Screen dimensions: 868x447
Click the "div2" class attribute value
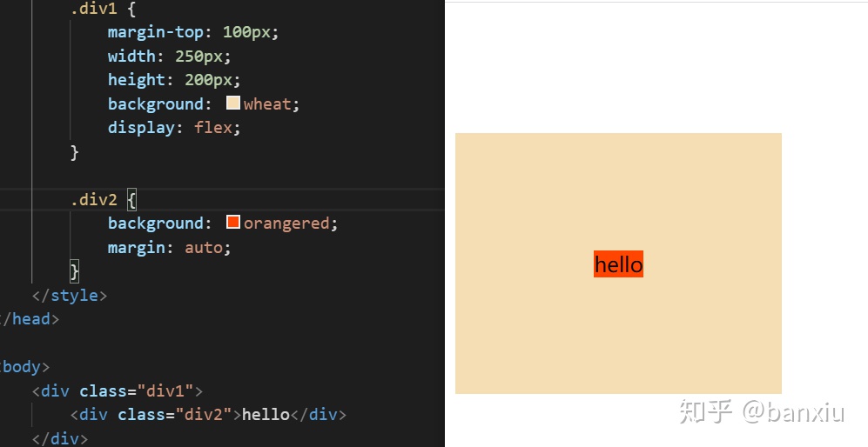click(x=204, y=414)
